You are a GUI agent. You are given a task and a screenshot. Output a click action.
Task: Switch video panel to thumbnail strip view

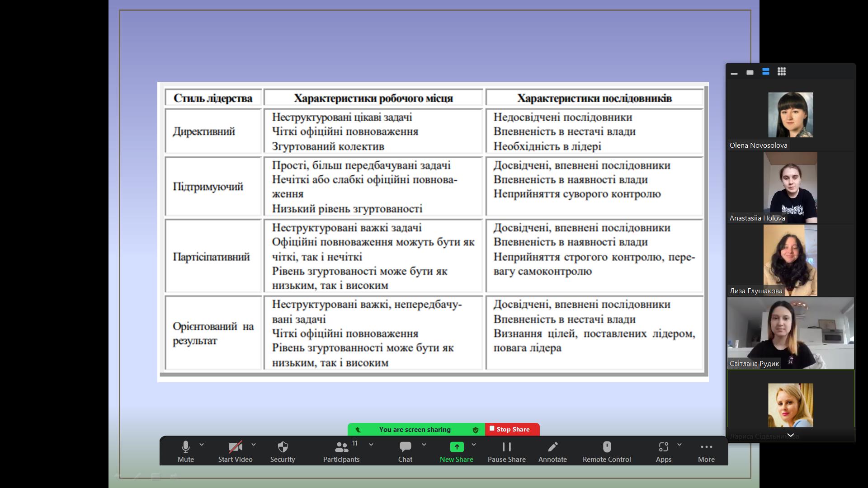[766, 71]
